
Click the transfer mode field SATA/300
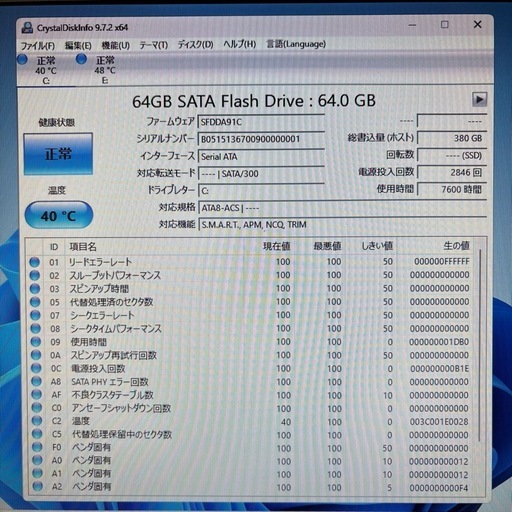coord(261,174)
